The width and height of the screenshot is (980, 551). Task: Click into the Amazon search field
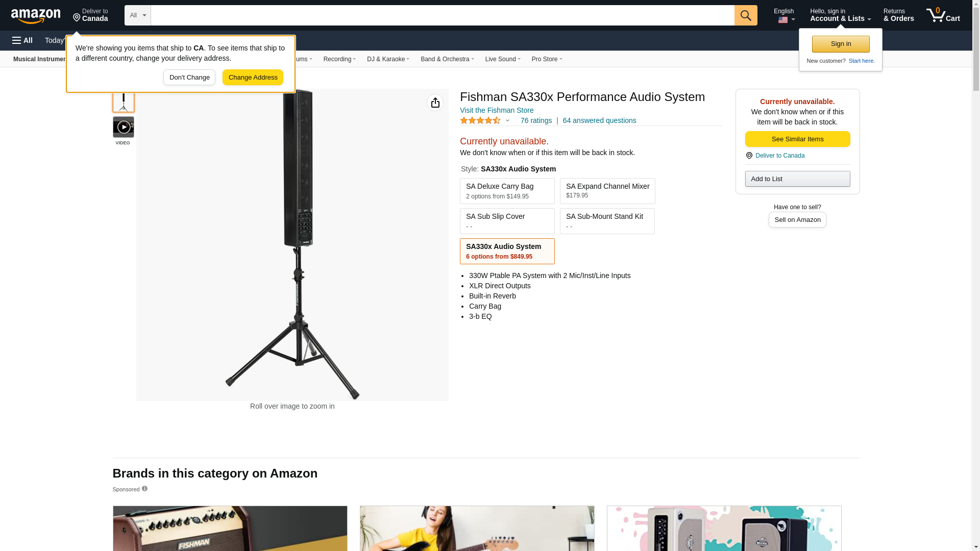click(x=443, y=15)
